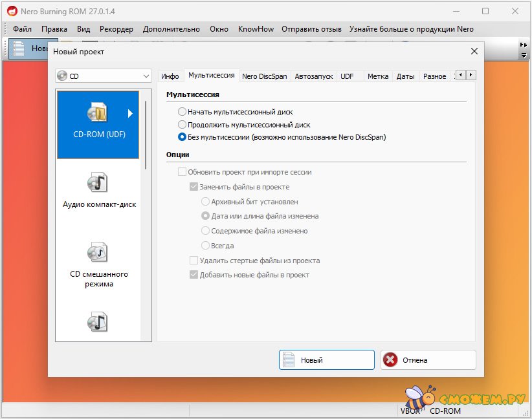The height and width of the screenshot is (419, 532).
Task: Select Начать мультисессионный диск radio option
Action: click(183, 112)
